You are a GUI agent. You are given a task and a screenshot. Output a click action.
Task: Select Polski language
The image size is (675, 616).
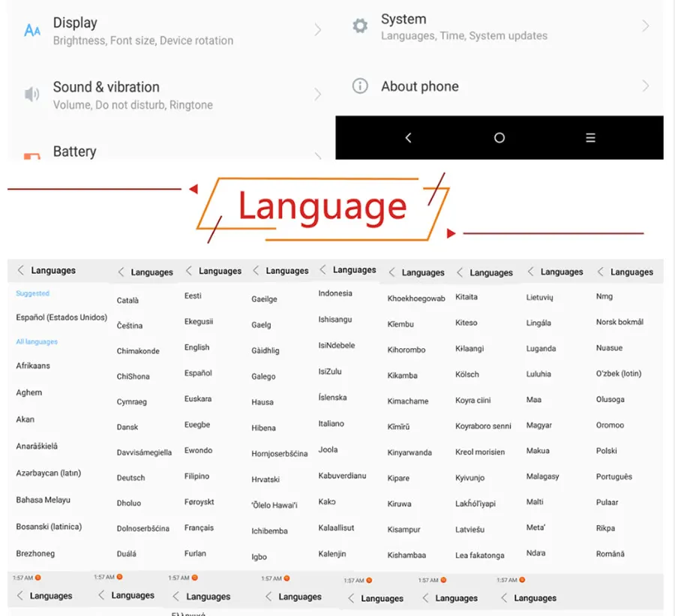point(606,451)
